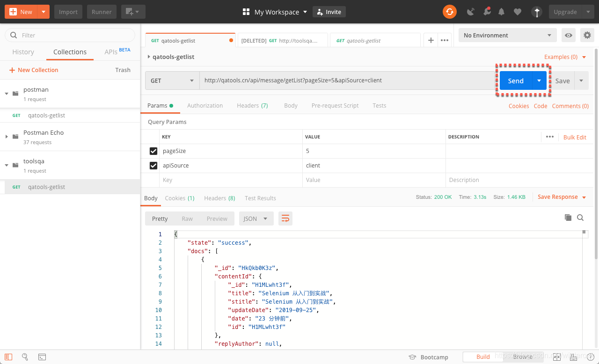Open the wrench settings icon
Screen dimensions: 599x364
point(487,12)
